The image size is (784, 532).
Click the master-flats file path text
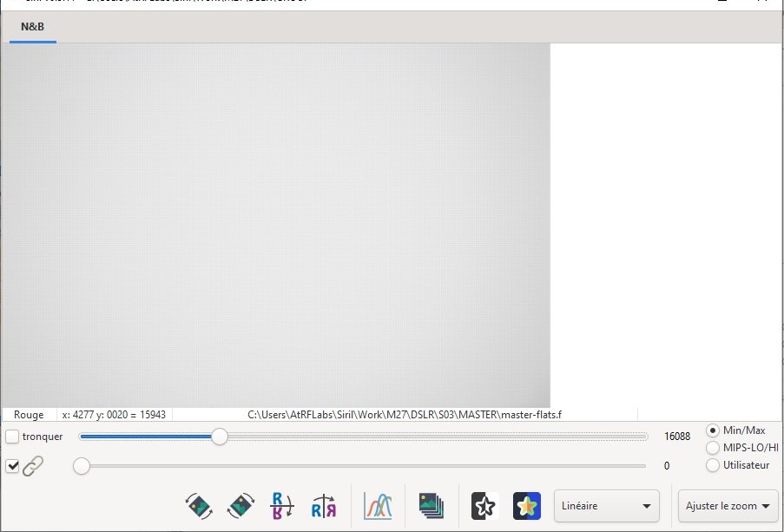point(405,415)
